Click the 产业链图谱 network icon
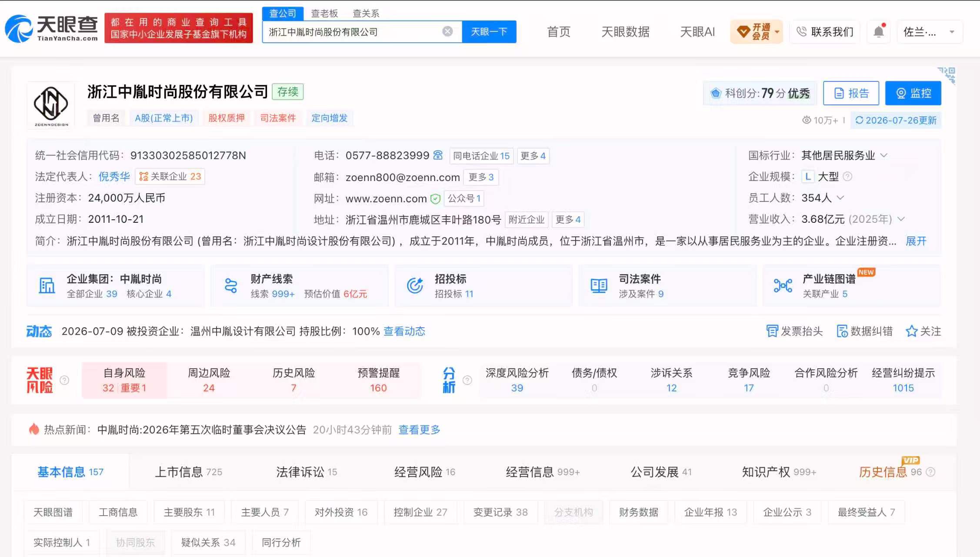 click(783, 285)
